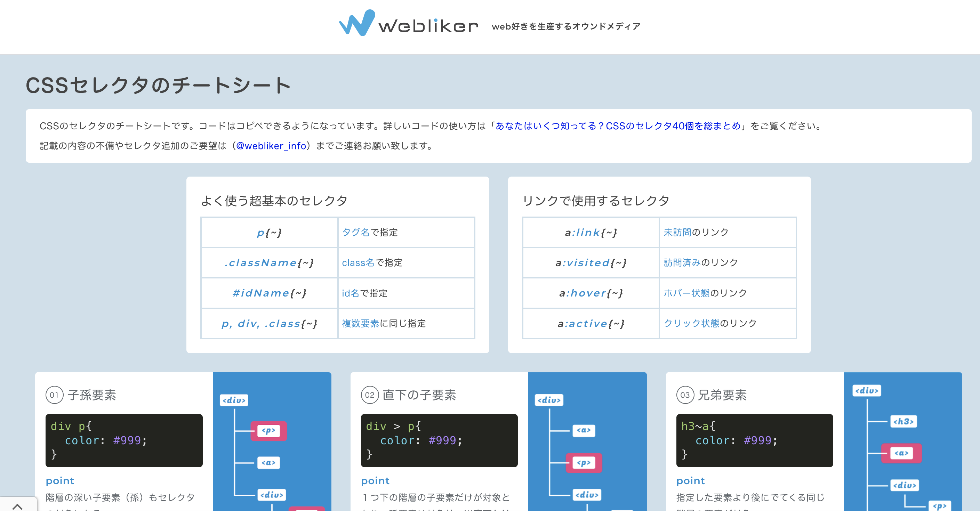
Task: Click the a:active{~} selector cell
Action: coord(591,324)
